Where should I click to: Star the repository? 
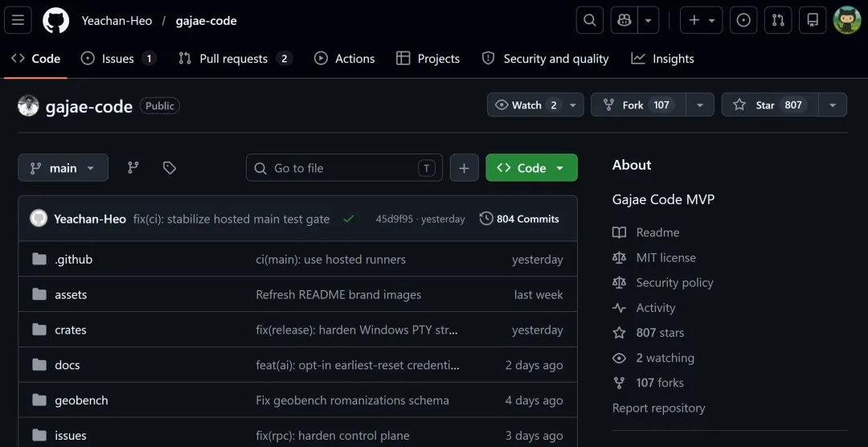(x=770, y=105)
